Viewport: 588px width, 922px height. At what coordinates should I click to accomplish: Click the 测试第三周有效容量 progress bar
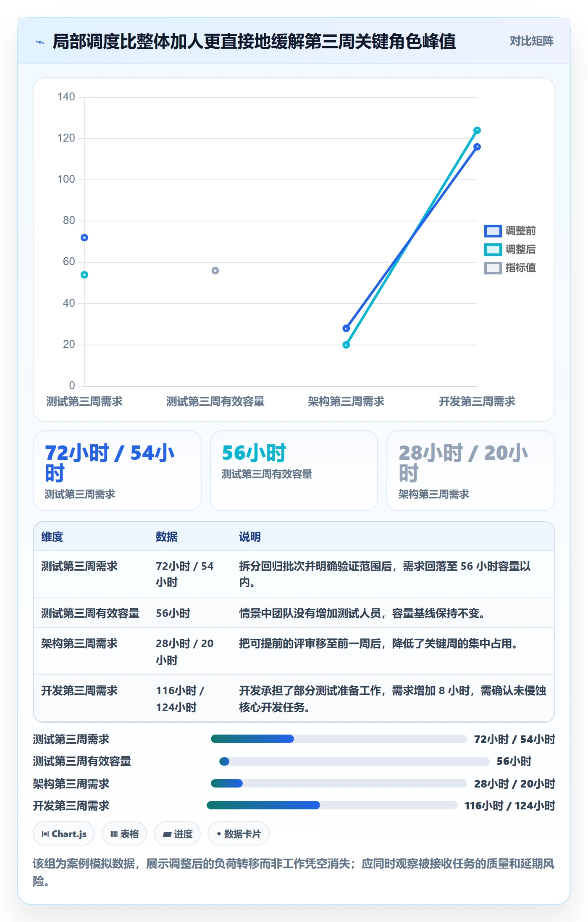coord(354,761)
